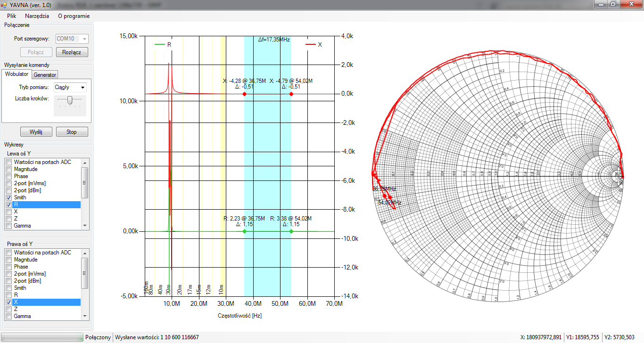Click the Liczba kroków slider thumb

[70, 99]
